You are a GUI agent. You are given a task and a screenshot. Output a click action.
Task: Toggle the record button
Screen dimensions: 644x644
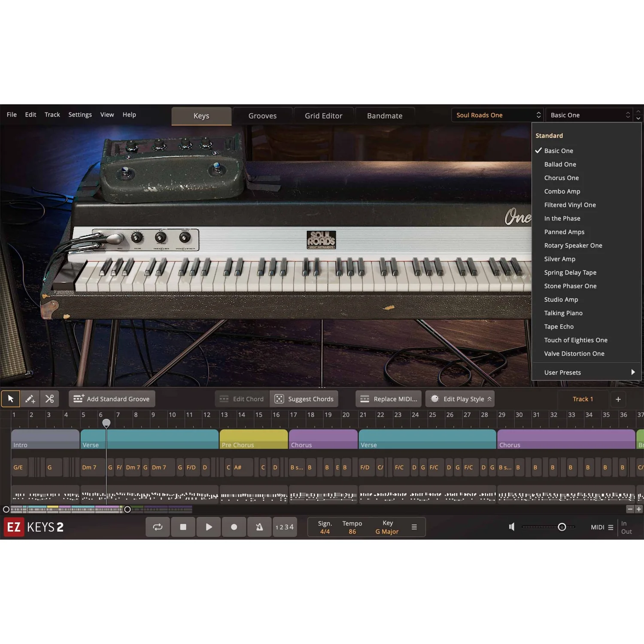tap(234, 527)
